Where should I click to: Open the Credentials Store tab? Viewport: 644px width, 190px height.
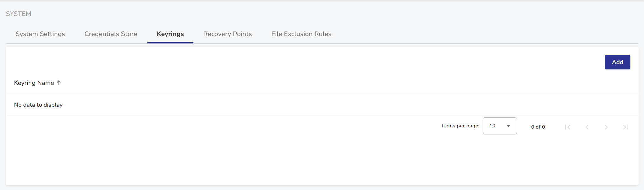tap(111, 34)
